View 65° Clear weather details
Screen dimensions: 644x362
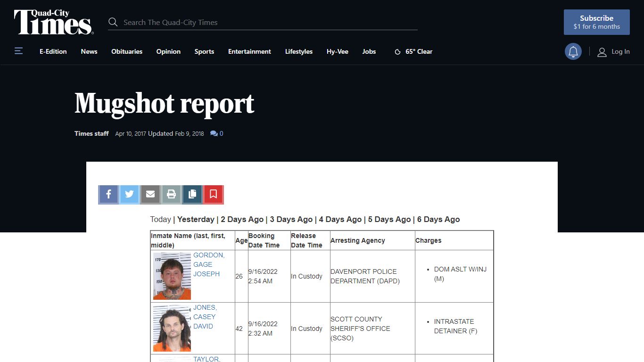[x=419, y=51]
